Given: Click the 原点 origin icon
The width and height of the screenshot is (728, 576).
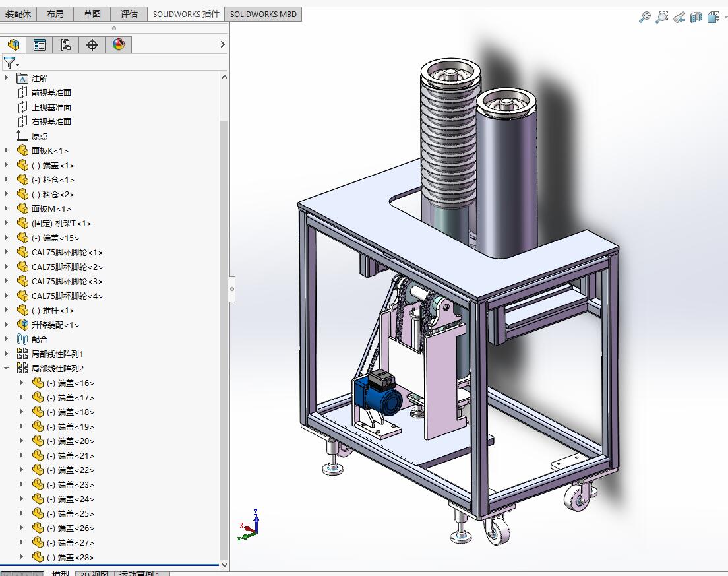Looking at the screenshot, I should coord(22,136).
